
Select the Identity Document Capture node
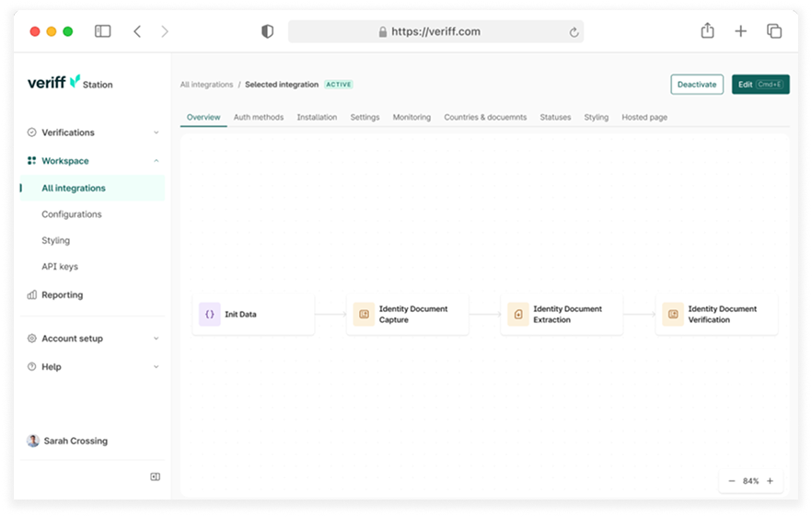pyautogui.click(x=408, y=314)
